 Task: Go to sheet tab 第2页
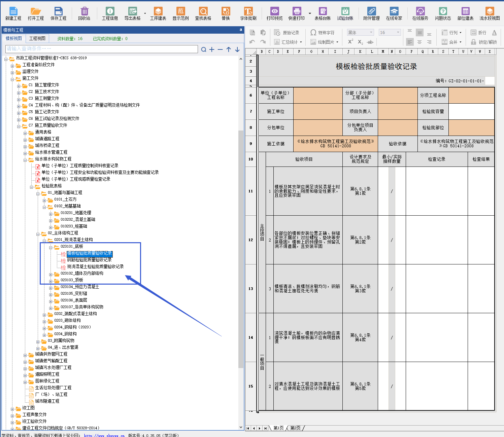[x=295, y=428]
